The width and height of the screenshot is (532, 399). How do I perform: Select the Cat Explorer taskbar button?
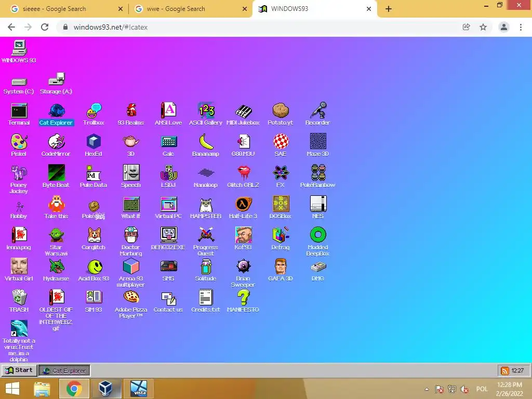click(64, 370)
